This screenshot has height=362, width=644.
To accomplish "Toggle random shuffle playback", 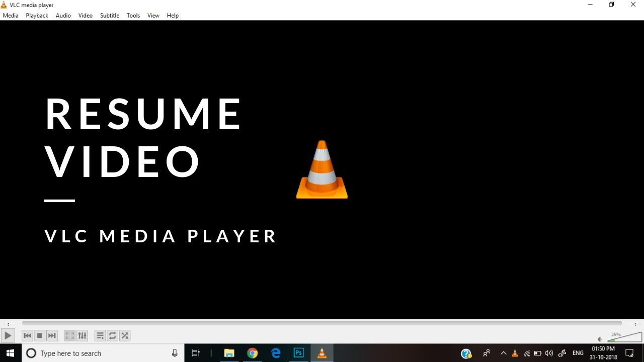I will (125, 335).
